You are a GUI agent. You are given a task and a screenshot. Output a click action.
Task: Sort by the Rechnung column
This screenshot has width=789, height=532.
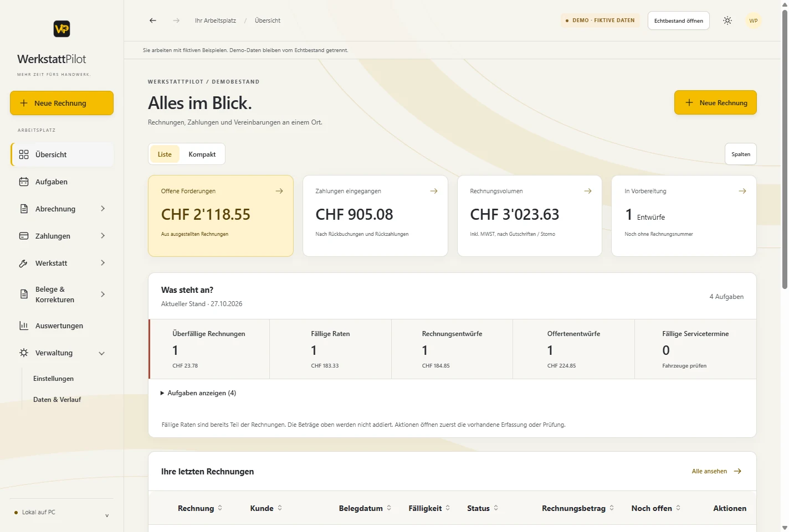[x=200, y=508]
